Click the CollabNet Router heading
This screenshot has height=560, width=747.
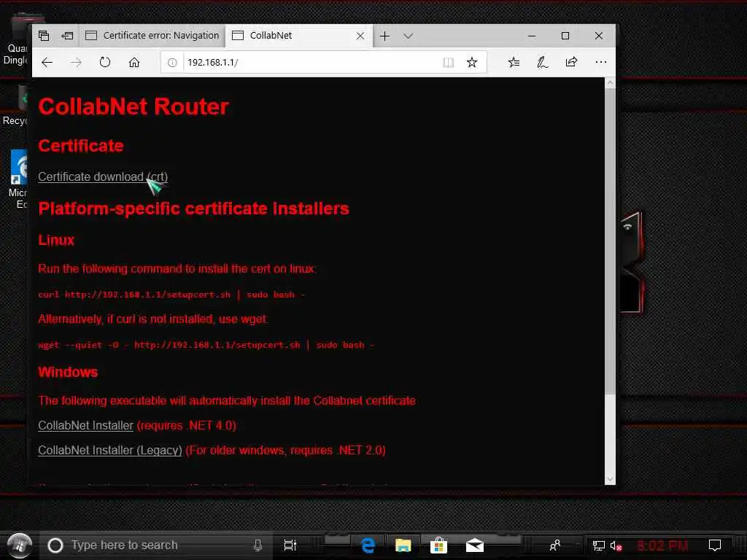(x=133, y=106)
